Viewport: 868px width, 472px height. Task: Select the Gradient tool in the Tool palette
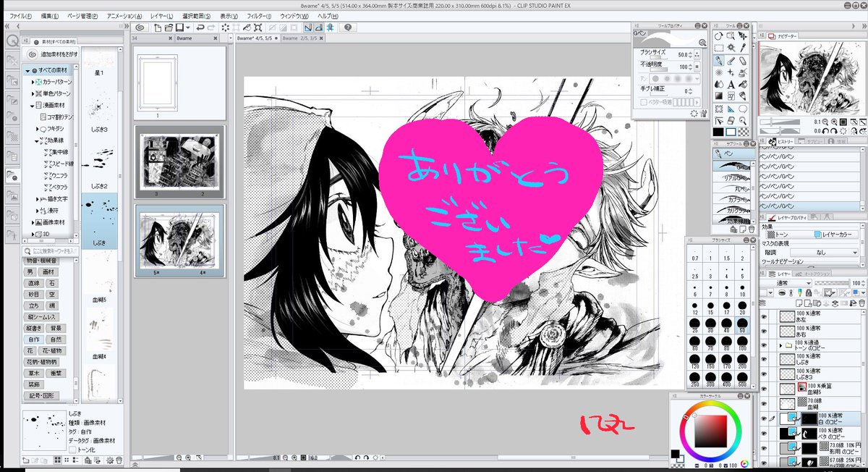coord(718,96)
